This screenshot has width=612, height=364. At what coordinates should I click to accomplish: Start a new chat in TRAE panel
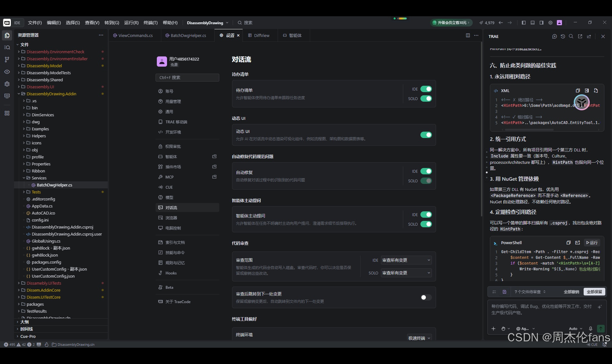click(554, 36)
